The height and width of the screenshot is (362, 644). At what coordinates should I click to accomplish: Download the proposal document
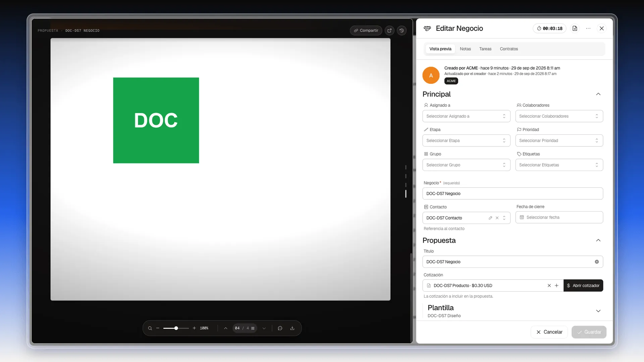(x=292, y=328)
